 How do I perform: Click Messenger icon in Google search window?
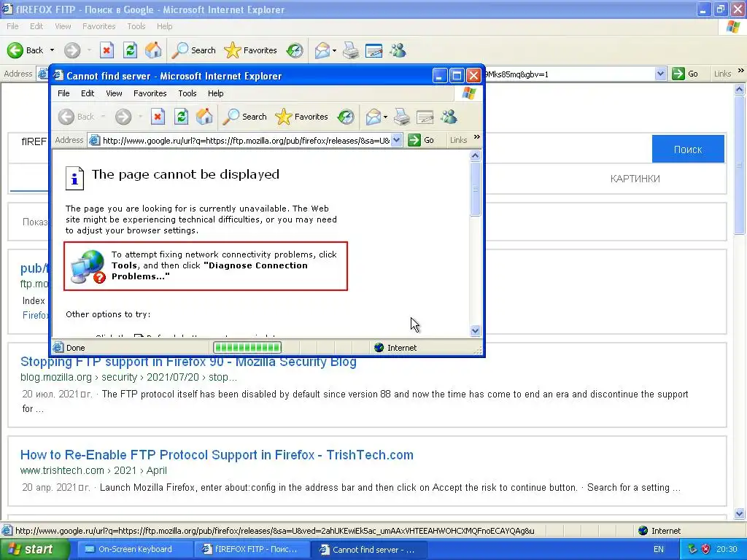[x=398, y=50]
